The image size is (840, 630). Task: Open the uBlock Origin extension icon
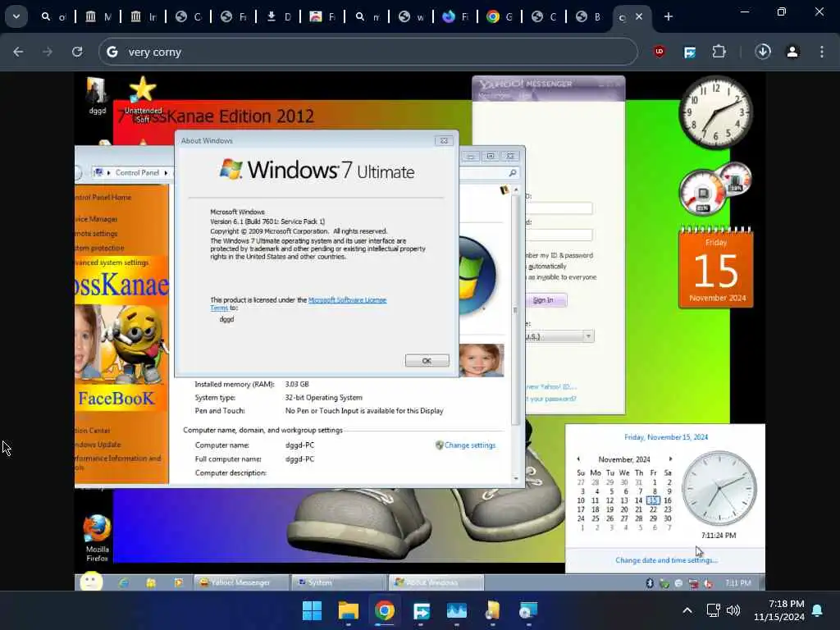[x=659, y=52]
